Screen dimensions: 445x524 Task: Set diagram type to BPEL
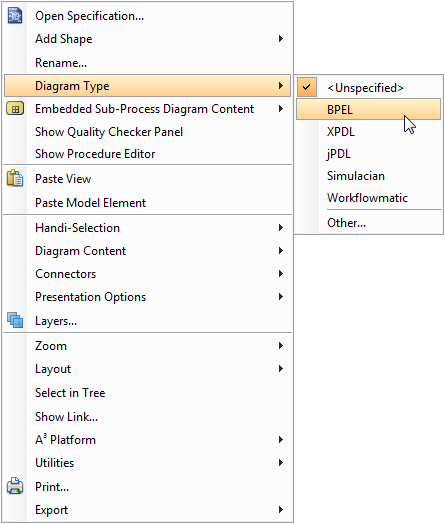[x=369, y=109]
